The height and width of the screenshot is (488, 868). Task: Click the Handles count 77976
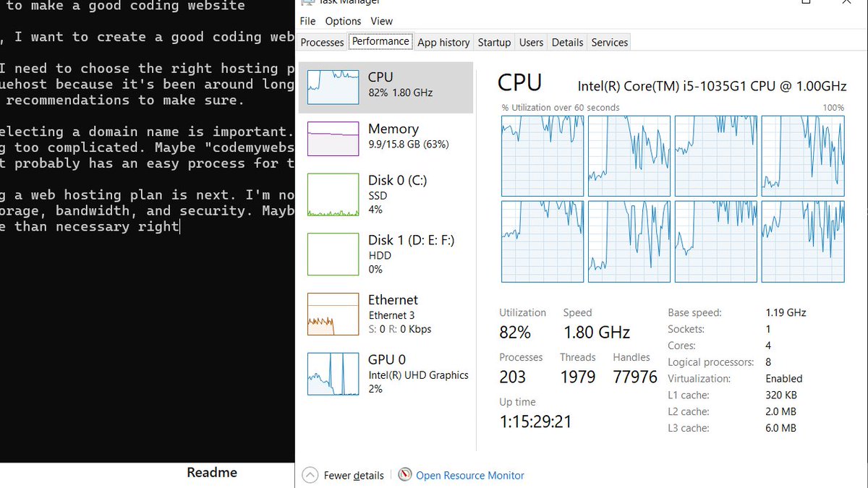[x=634, y=377]
